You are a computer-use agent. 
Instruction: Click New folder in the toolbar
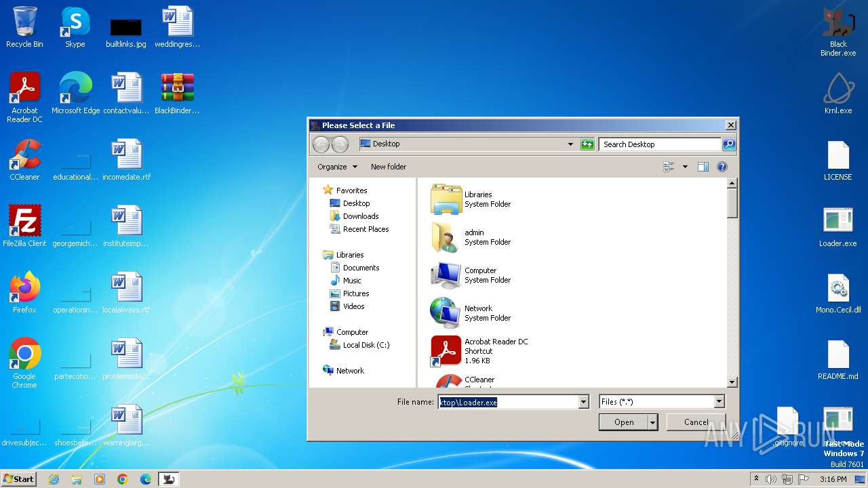389,167
